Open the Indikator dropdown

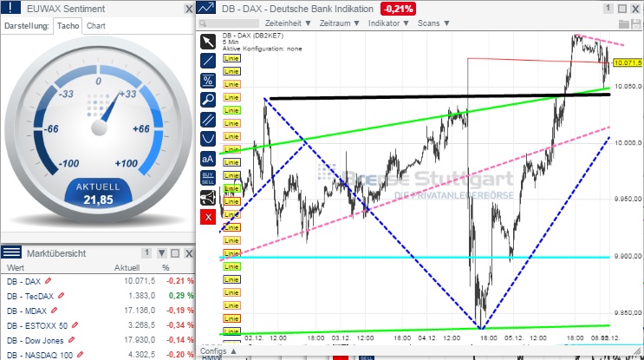[x=388, y=23]
